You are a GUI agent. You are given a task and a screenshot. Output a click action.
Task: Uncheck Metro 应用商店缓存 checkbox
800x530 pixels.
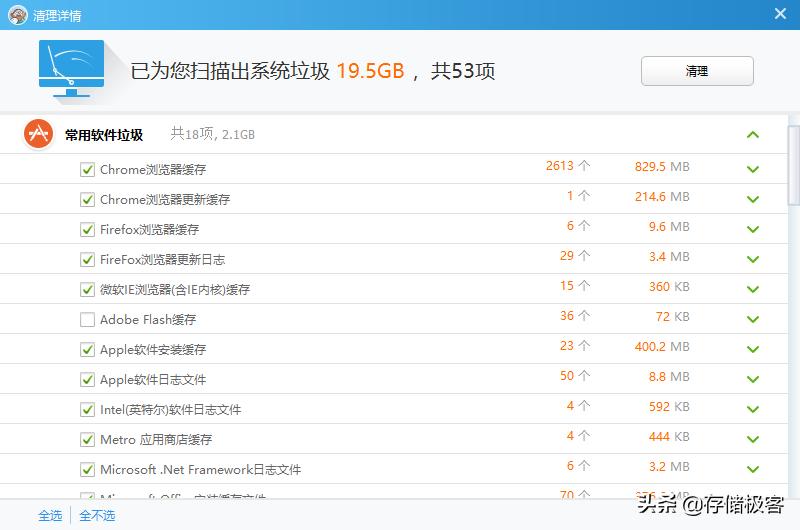click(x=87, y=440)
